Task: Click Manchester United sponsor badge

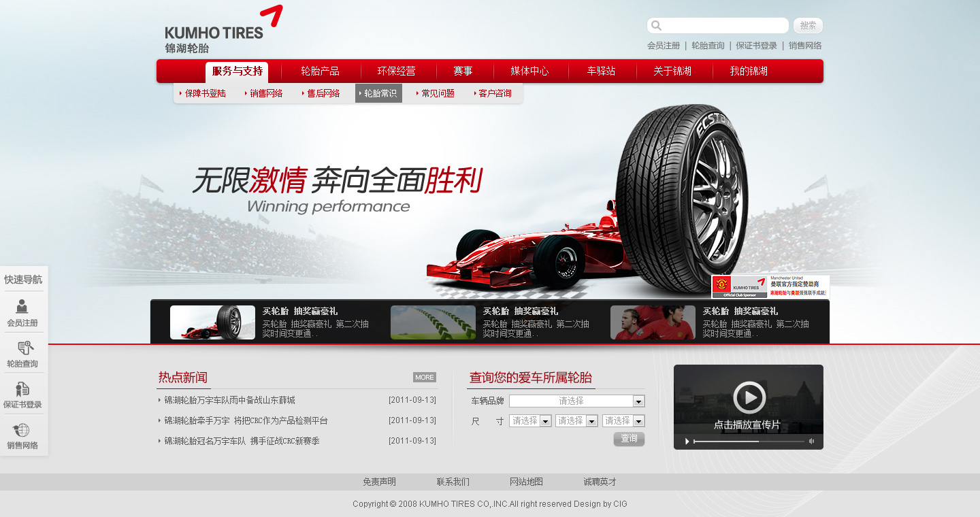Action: 770,286
